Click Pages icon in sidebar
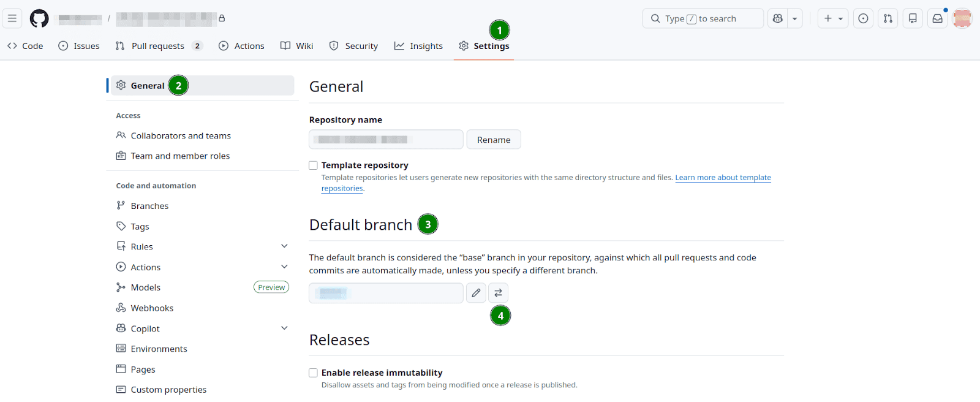The width and height of the screenshot is (980, 402). tap(121, 369)
